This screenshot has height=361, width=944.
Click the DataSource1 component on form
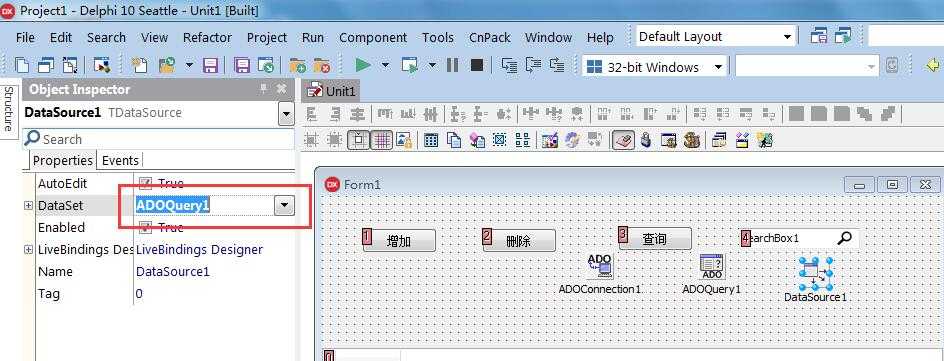816,274
